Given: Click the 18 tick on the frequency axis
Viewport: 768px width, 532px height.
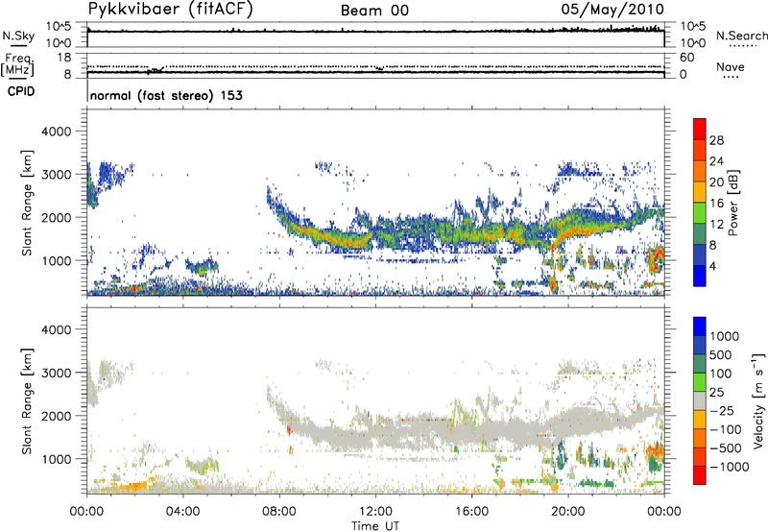Looking at the screenshot, I should [63, 58].
